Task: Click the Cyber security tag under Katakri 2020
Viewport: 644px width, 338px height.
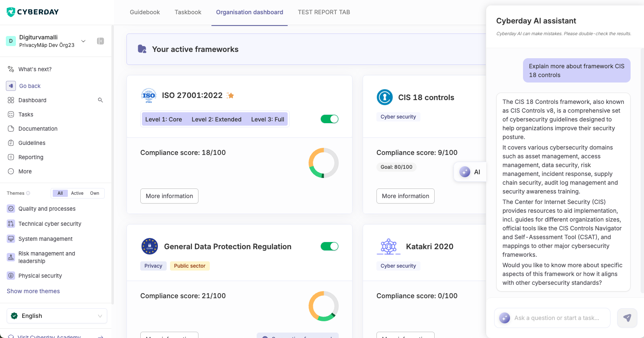Action: tap(398, 266)
